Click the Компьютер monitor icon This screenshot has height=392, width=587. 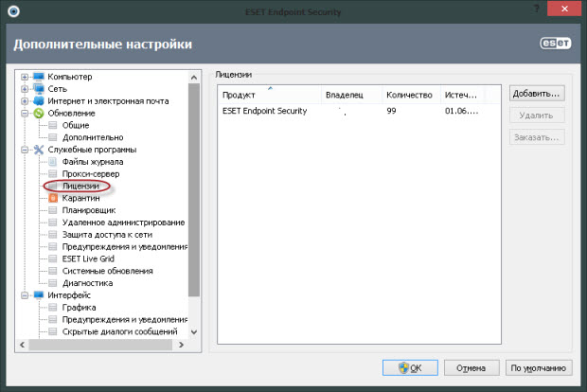(39, 77)
